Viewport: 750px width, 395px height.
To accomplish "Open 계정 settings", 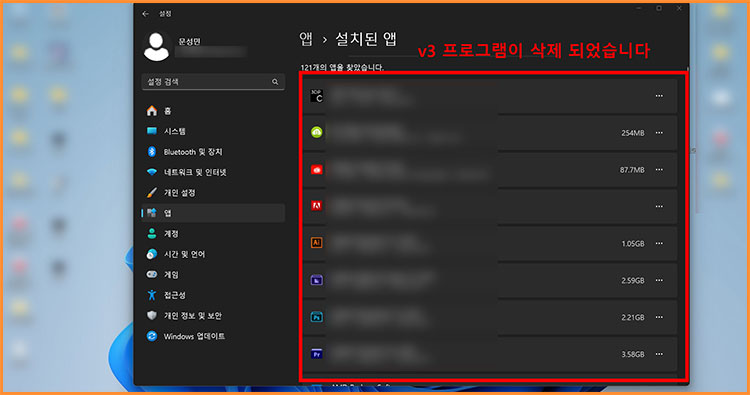I will point(213,234).
